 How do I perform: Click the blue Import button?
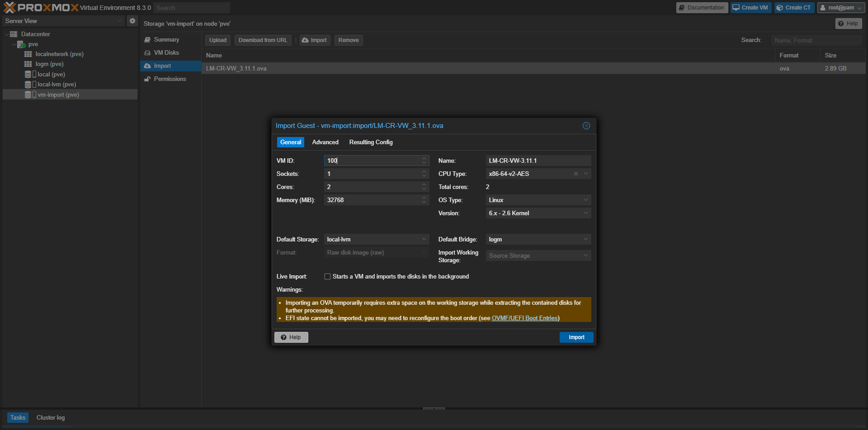tap(576, 337)
